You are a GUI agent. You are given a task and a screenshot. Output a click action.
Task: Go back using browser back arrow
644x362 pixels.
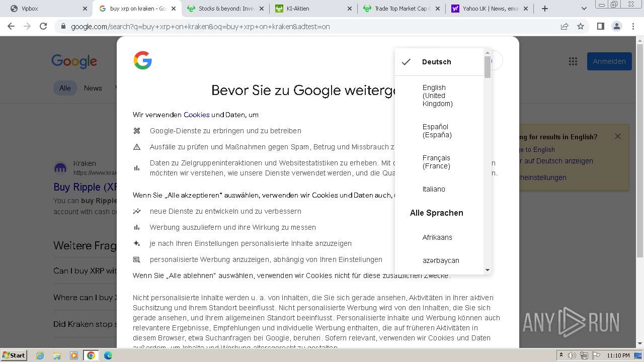(x=11, y=26)
